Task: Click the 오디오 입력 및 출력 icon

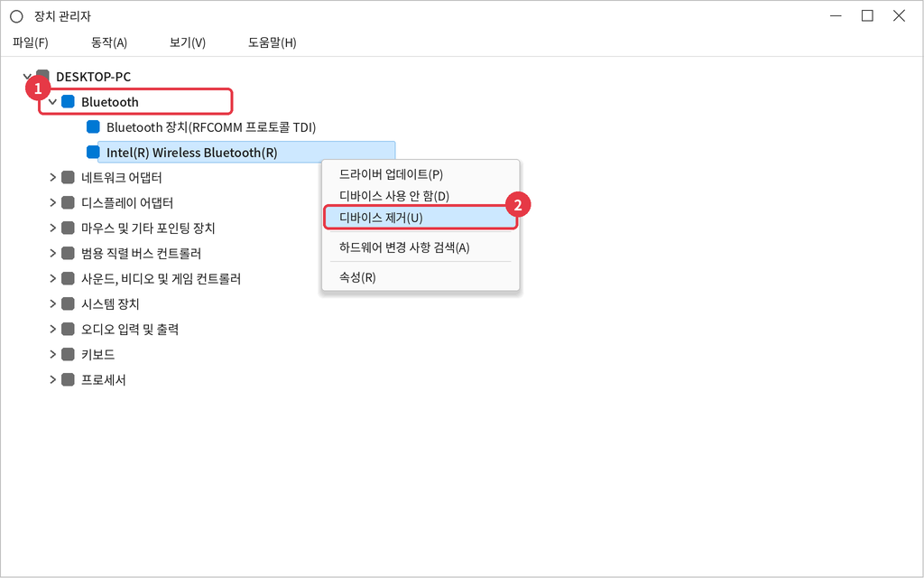Action: coord(68,329)
